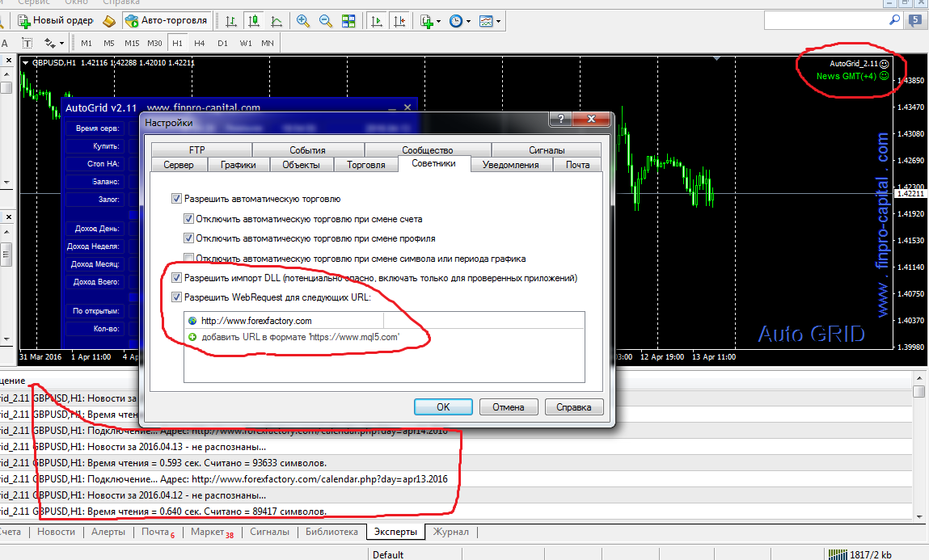Select the draw text tool (A)

[x=5, y=43]
